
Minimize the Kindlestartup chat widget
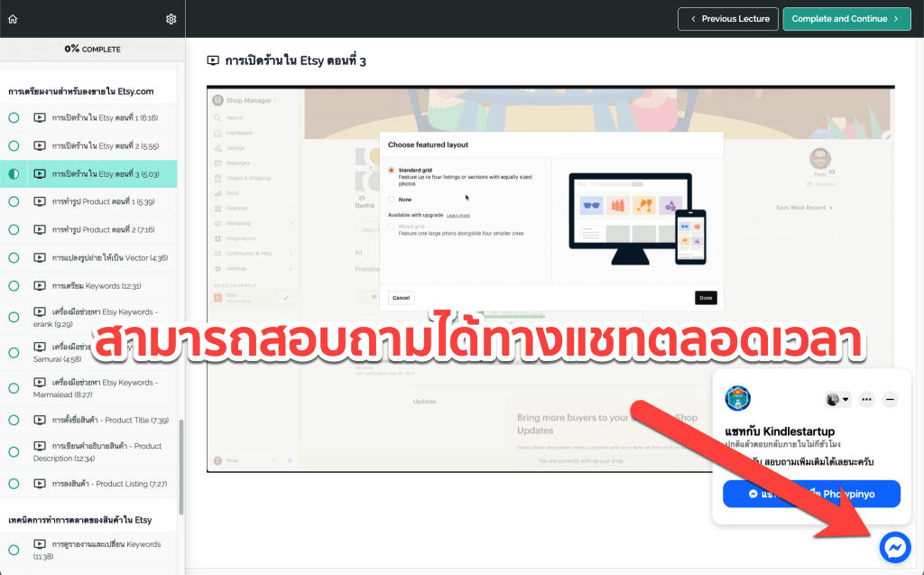pos(890,399)
